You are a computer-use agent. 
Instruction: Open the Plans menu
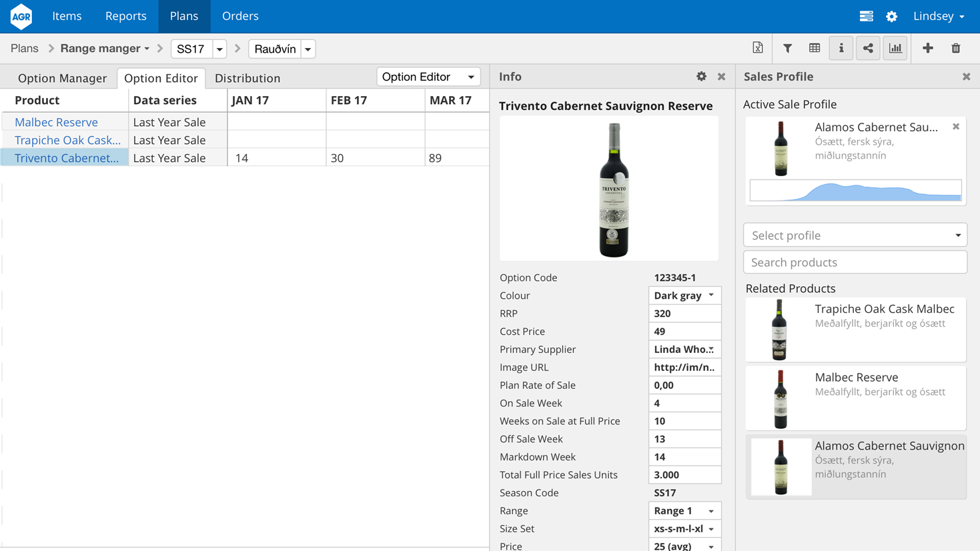[184, 16]
